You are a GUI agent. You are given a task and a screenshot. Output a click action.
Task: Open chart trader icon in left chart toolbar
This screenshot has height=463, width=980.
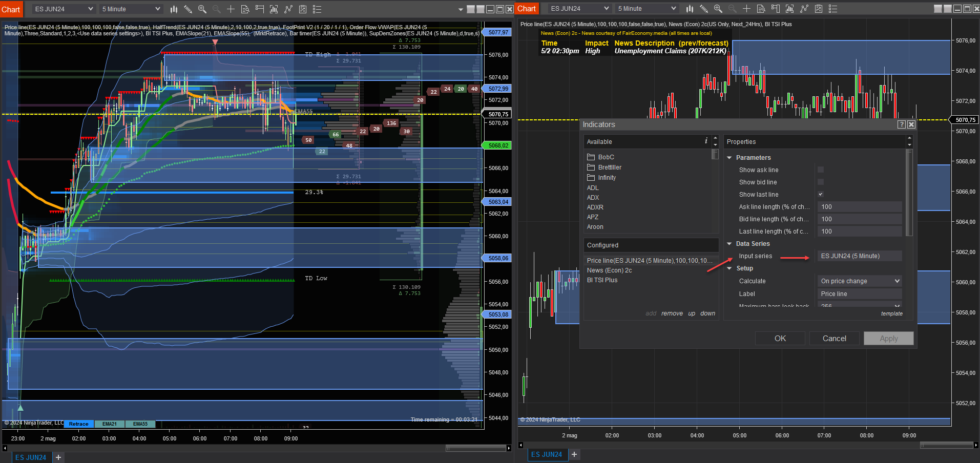click(x=260, y=9)
